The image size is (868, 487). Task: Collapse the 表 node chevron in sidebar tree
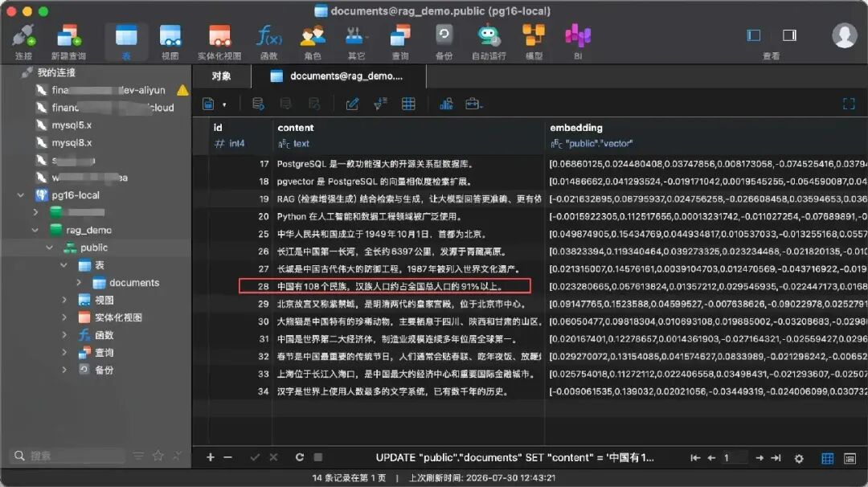click(x=63, y=265)
